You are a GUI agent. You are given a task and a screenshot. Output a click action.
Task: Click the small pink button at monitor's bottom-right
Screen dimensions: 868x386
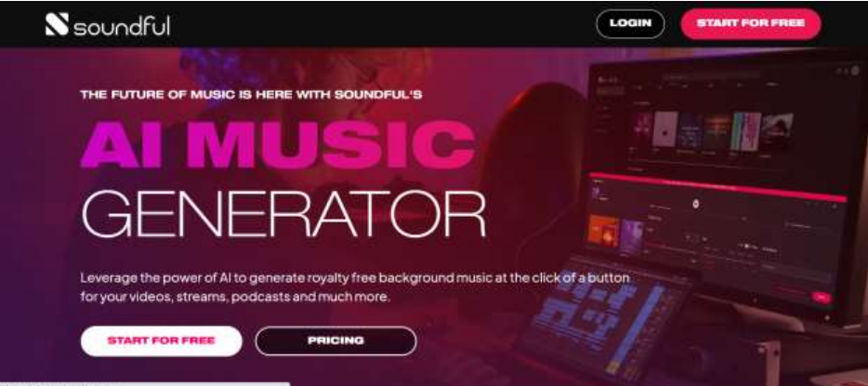click(822, 298)
